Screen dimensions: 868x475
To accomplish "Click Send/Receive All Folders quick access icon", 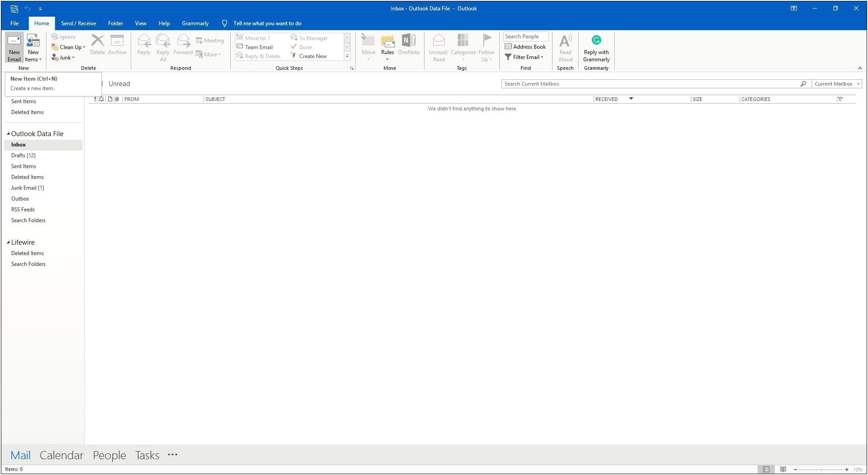I will (x=14, y=9).
